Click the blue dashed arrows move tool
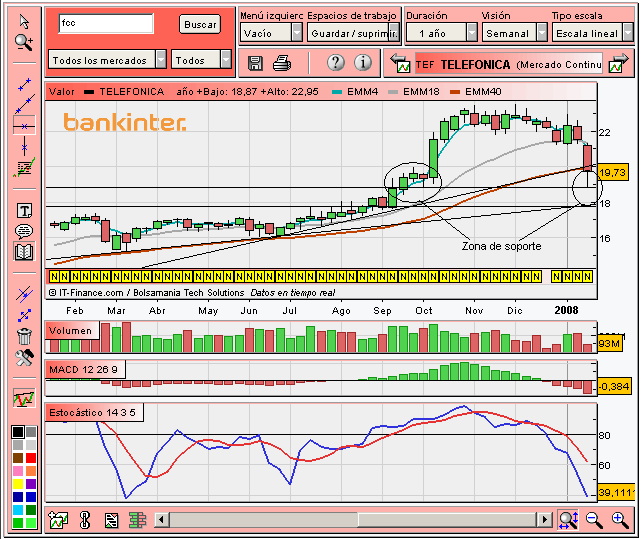This screenshot has width=641, height=539. click(x=25, y=316)
